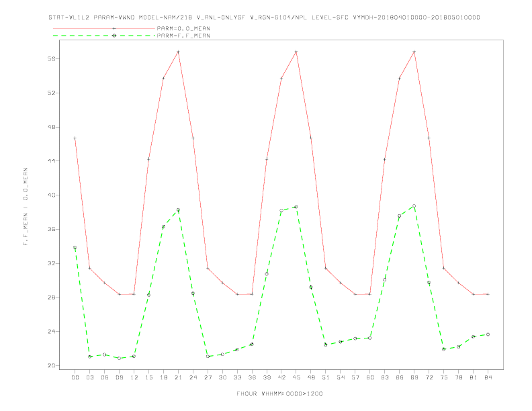Click the plot title beginning STAT=VL1L2
This screenshot has width=532, height=411.
264,17
